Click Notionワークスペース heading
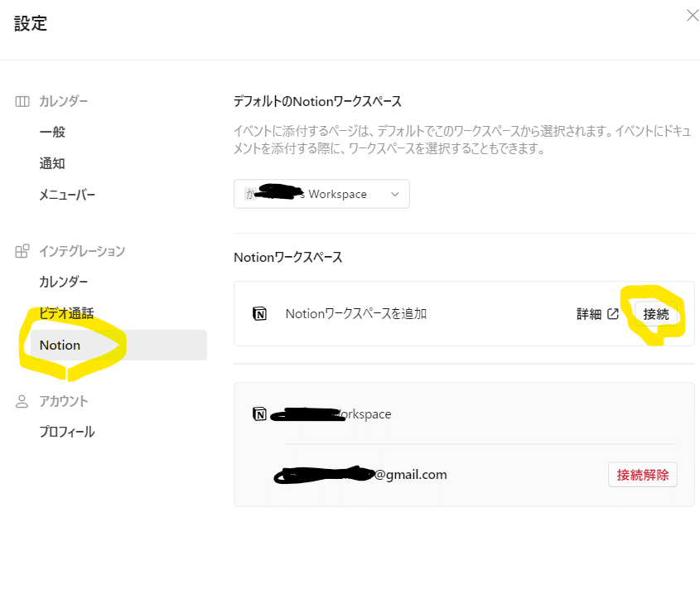 [x=288, y=257]
